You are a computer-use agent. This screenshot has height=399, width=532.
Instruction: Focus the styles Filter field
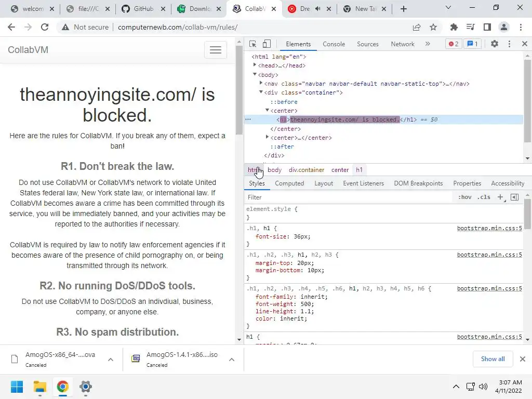click(x=350, y=197)
